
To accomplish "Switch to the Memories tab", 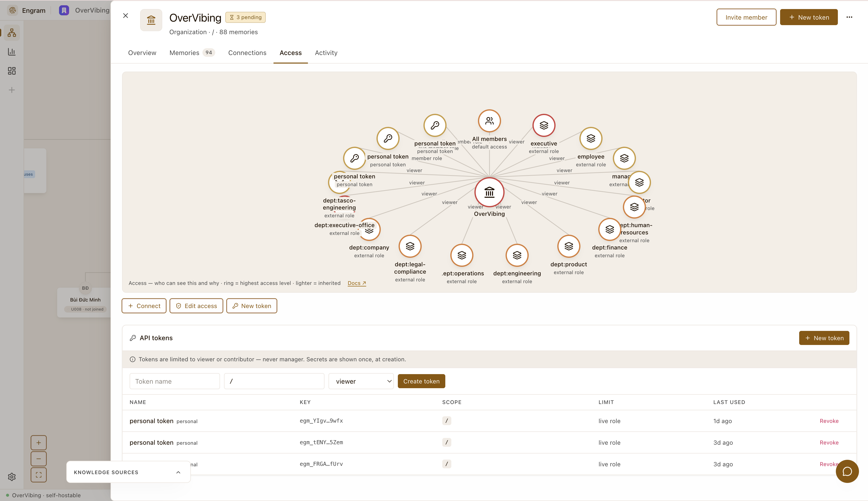I will click(192, 53).
